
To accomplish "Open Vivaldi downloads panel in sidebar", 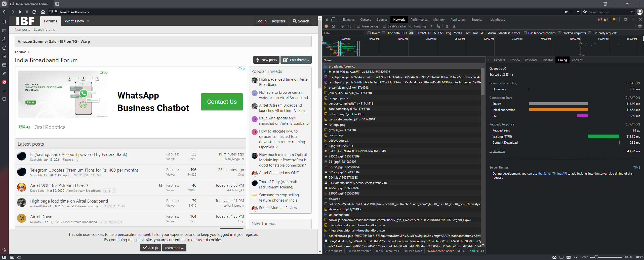I will pyautogui.click(x=4, y=39).
